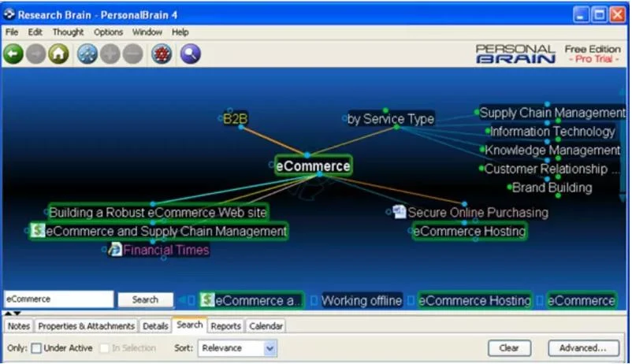Click the Search button

point(145,299)
